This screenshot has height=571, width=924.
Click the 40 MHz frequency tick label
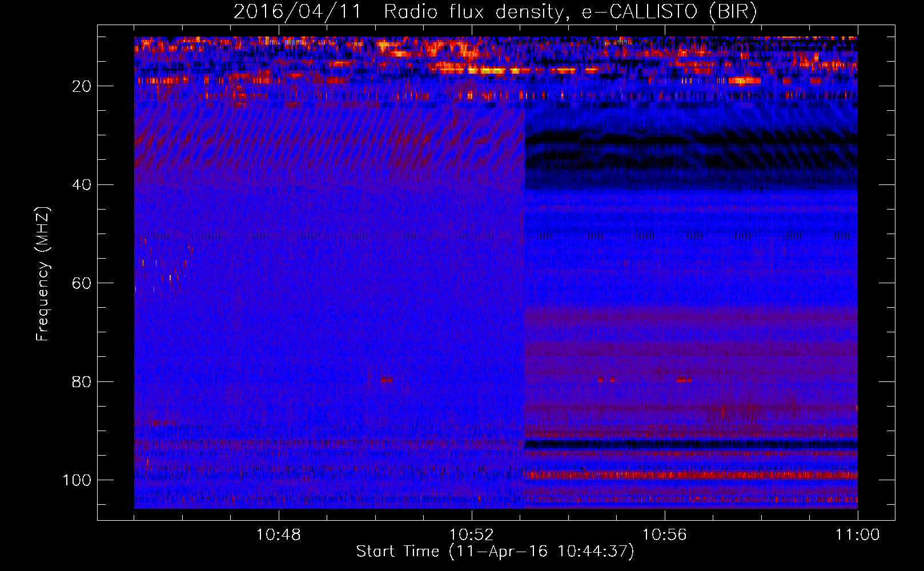(82, 184)
